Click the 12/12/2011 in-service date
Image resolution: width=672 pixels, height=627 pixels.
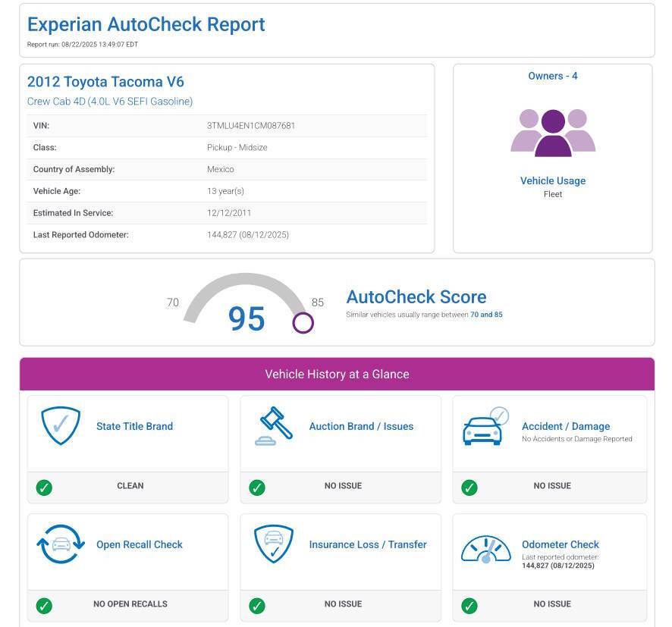(x=229, y=213)
